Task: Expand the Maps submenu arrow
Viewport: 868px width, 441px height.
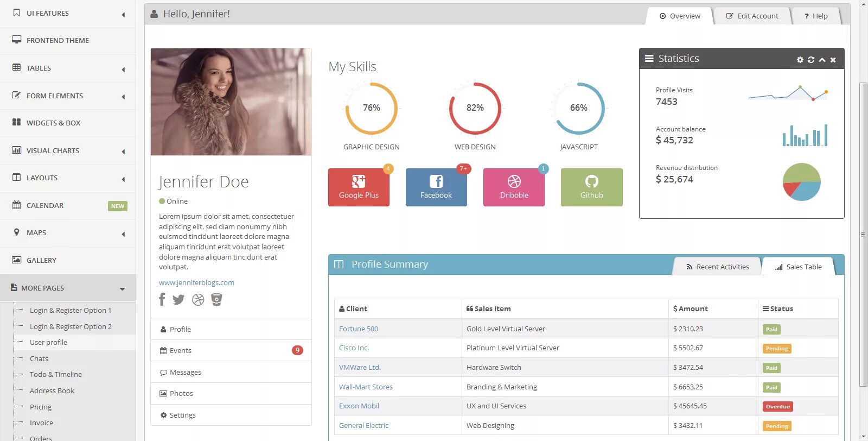Action: tap(123, 234)
